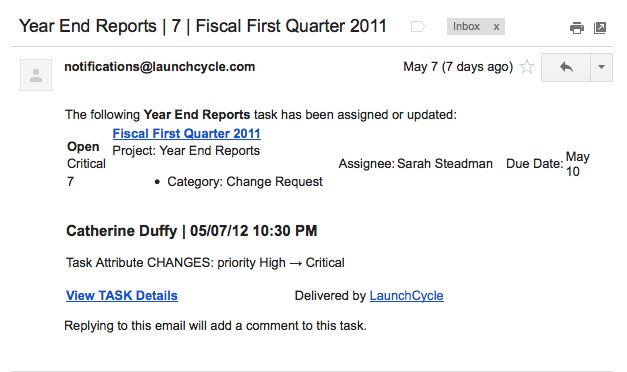Open the View TASK Details link

(x=122, y=295)
